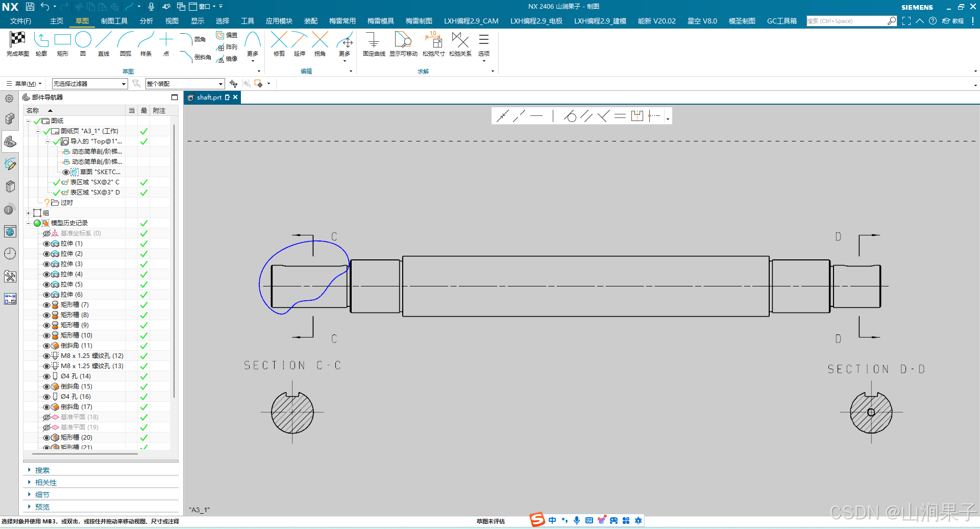
Task: Open the 无选择过滤器 selection filter dropdown
Action: 90,84
